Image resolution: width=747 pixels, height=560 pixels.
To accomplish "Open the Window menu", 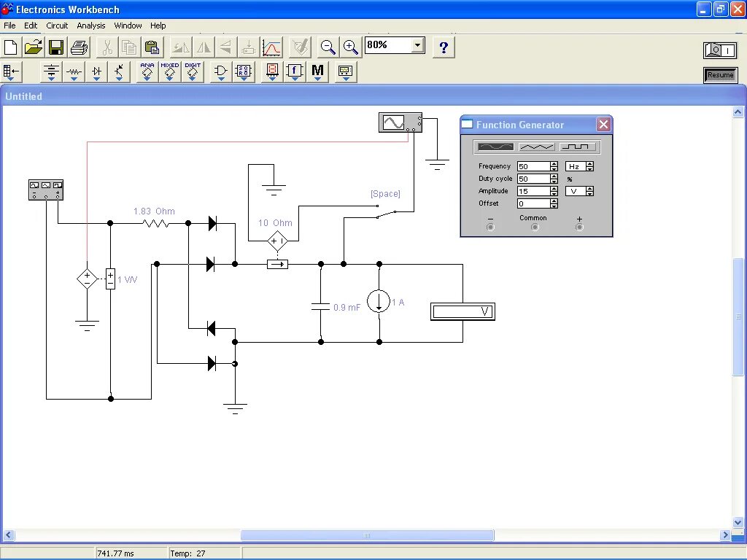I will (128, 26).
